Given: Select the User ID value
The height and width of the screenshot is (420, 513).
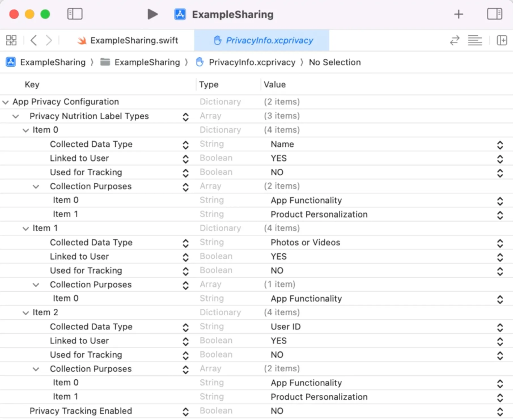Looking at the screenshot, I should pos(286,327).
